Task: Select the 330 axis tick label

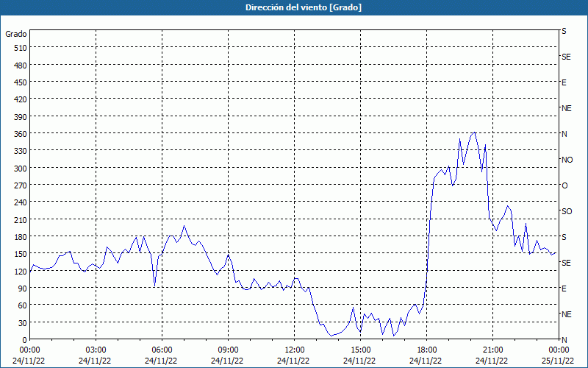Action: click(21, 151)
